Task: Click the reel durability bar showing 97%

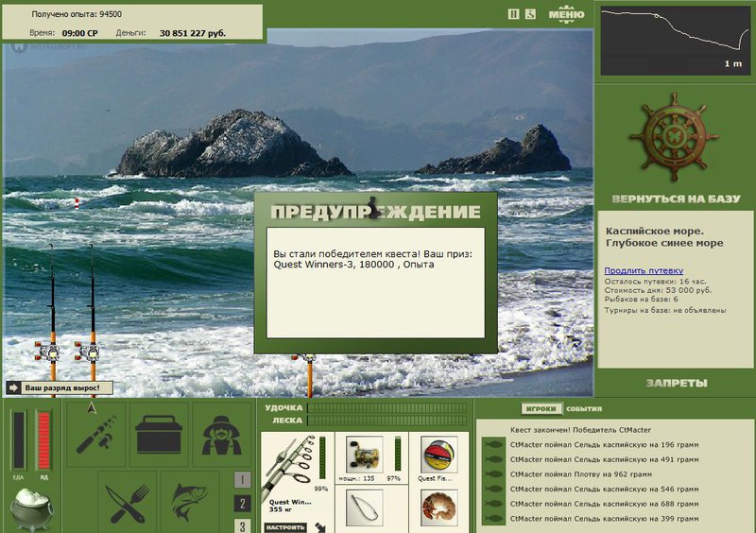Action: coord(398,454)
